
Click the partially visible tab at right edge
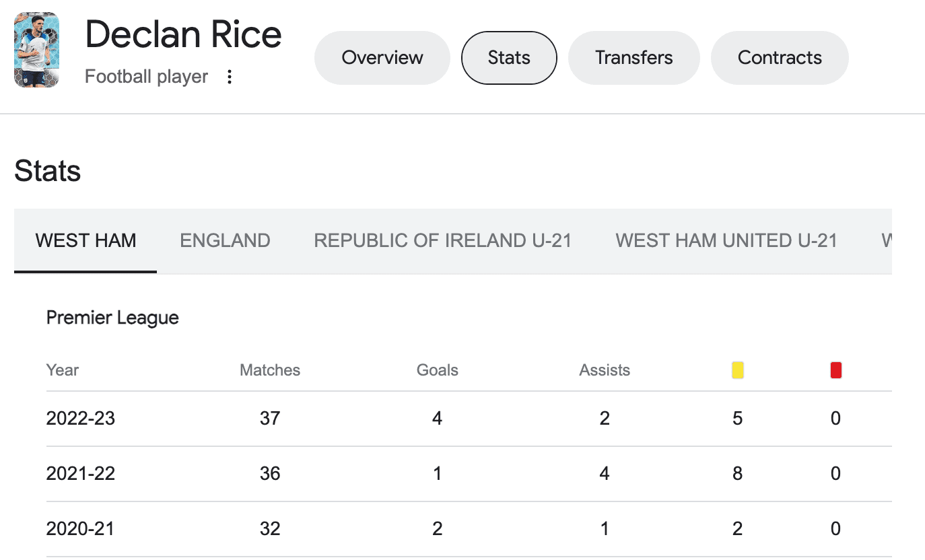(886, 241)
